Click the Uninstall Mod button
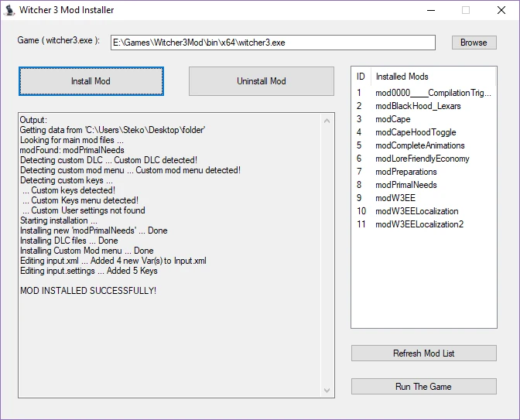Image resolution: width=520 pixels, height=420 pixels. click(x=262, y=81)
